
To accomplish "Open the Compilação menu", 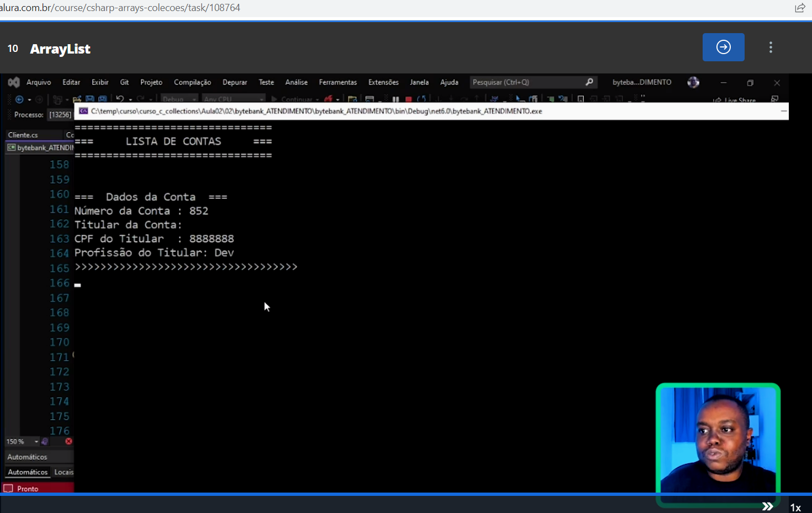I will click(192, 82).
